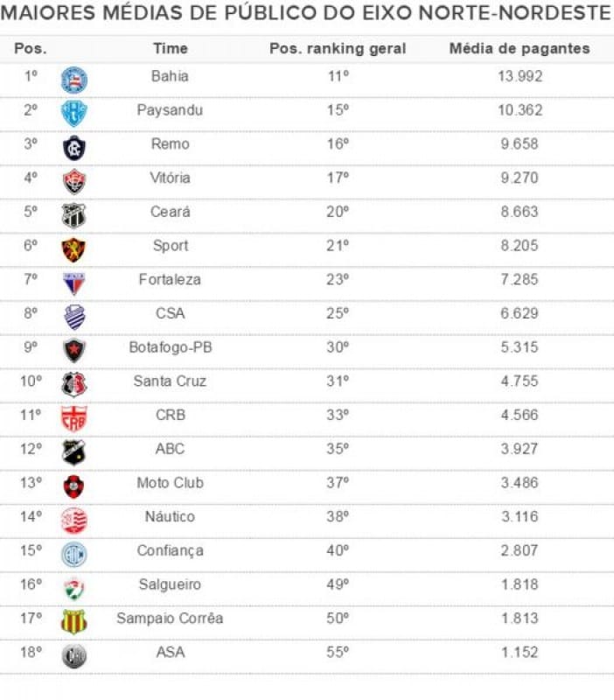Select the "Time" column header
Screen dimensions: 614x700
[x=170, y=48]
